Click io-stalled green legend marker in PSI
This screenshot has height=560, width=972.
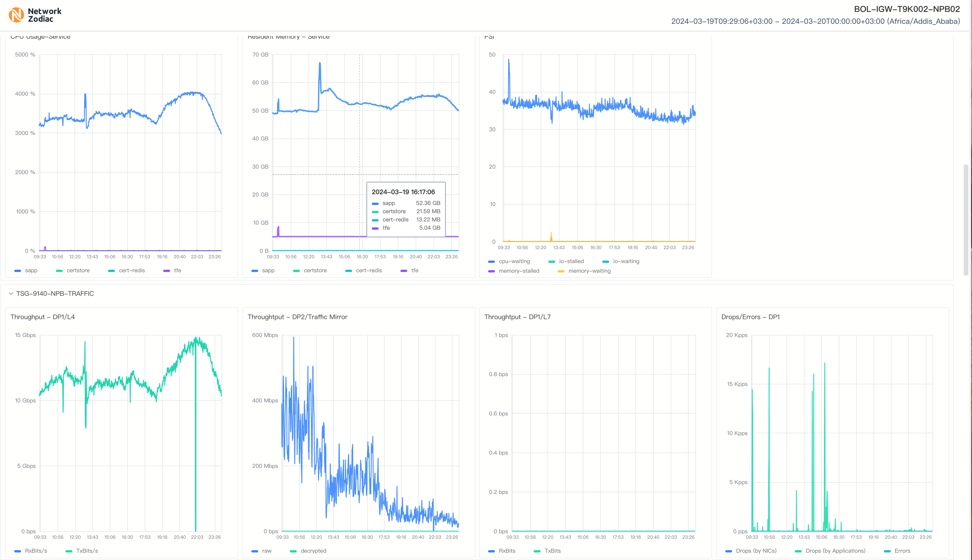click(551, 261)
